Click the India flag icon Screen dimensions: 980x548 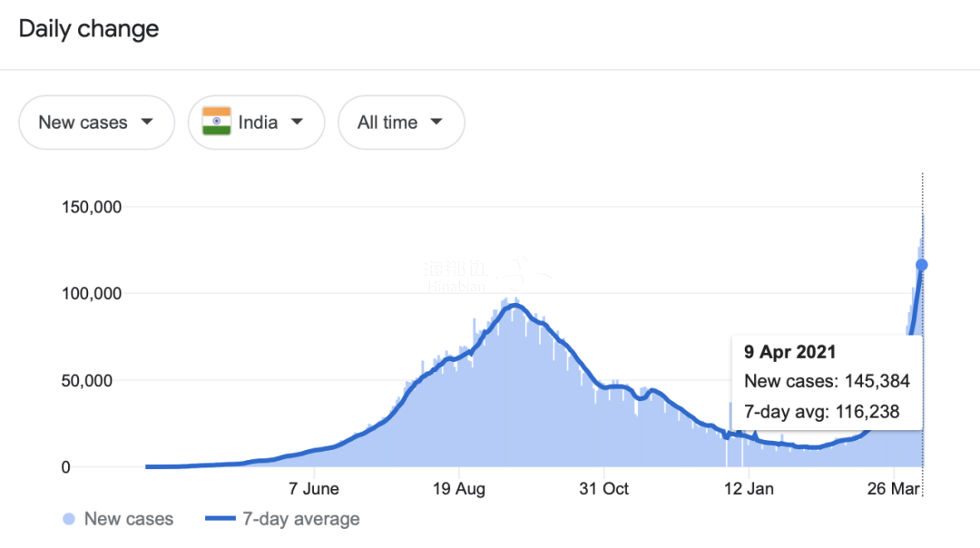[217, 122]
